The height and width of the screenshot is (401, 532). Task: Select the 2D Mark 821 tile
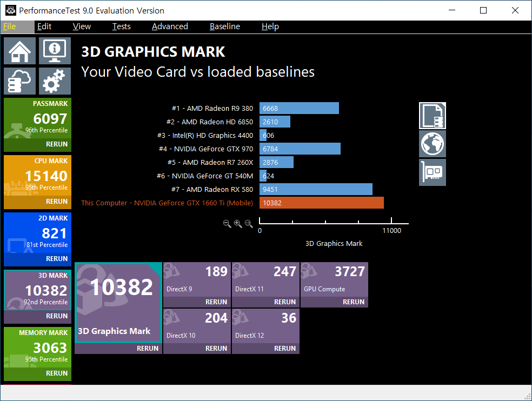coord(38,233)
